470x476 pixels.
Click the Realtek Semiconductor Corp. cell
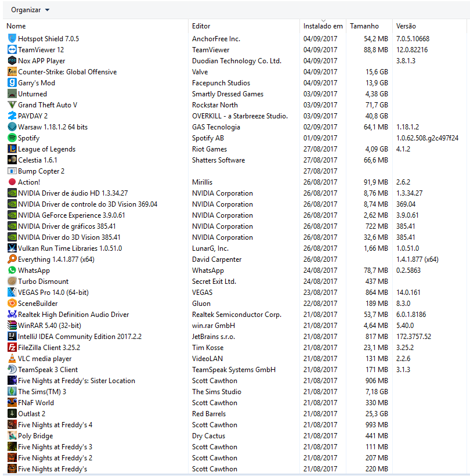point(237,314)
